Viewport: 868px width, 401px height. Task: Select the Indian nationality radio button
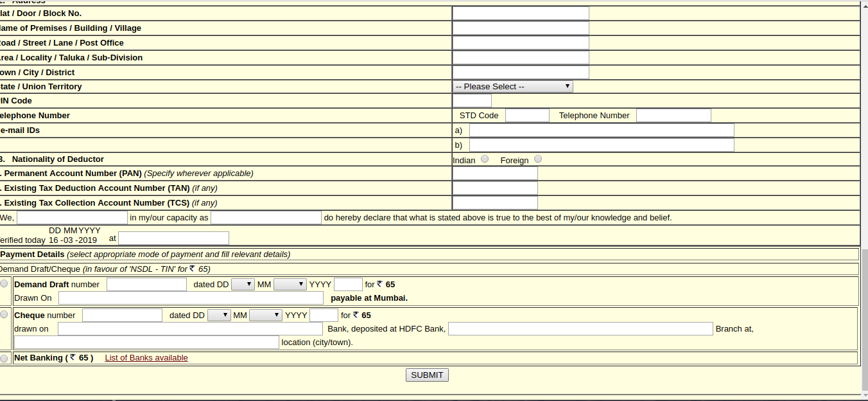[485, 159]
